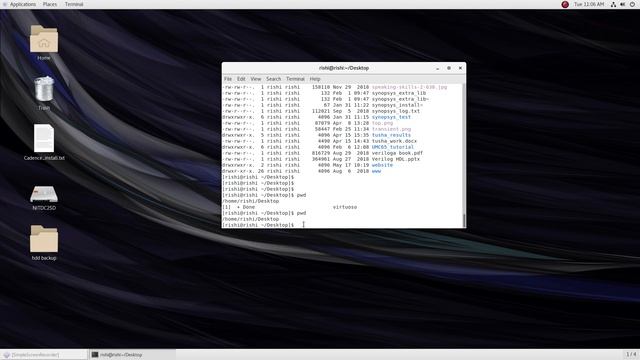The height and width of the screenshot is (360, 640).
Task: Open the power menu icon
Action: click(x=632, y=4)
